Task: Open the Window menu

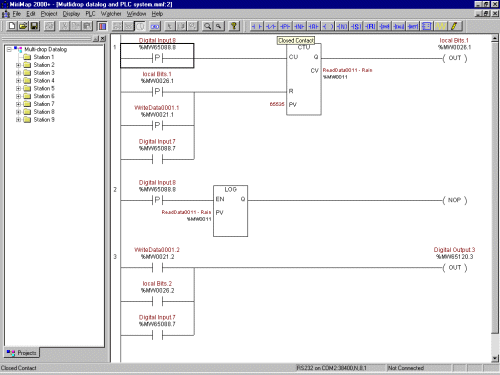Action: click(136, 14)
